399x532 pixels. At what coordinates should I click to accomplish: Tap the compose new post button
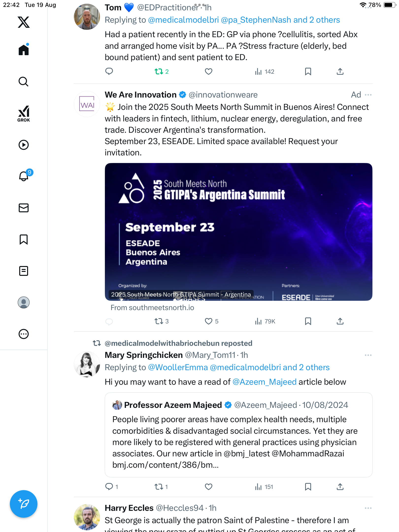(x=24, y=504)
